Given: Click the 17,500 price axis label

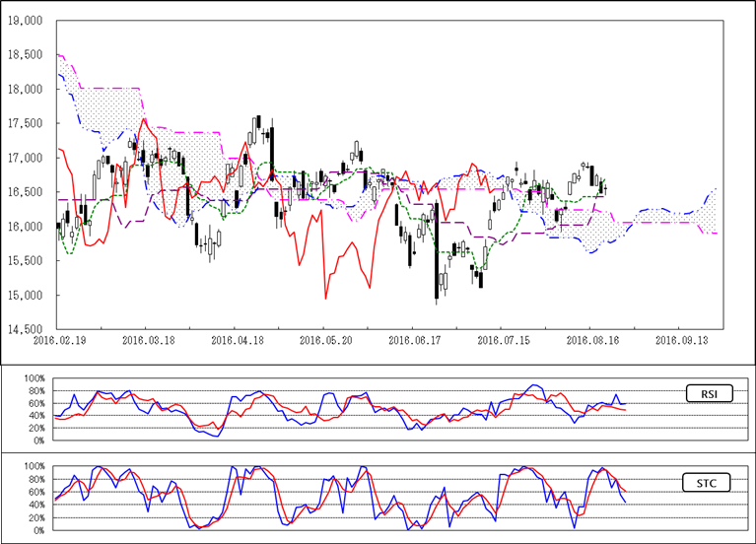Looking at the screenshot, I should tap(27, 123).
